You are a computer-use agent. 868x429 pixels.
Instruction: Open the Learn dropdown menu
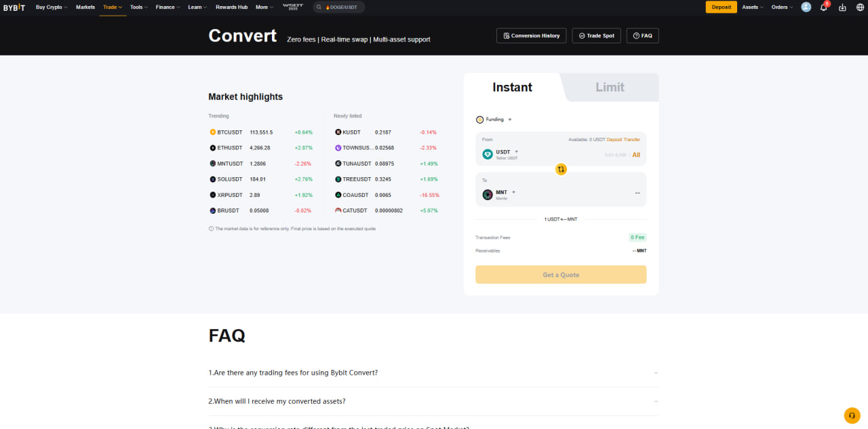[197, 7]
